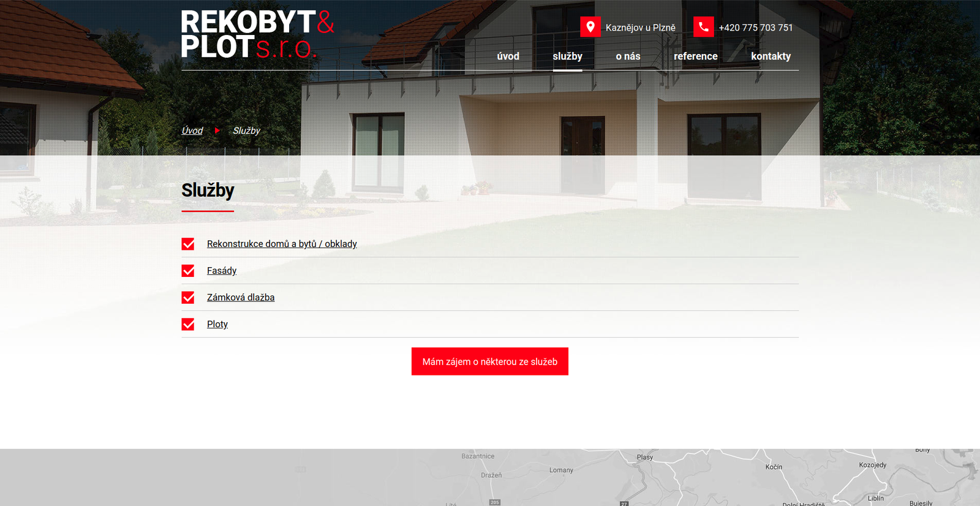
Task: Open Rekonstrukce domů a bytů / obklady link
Action: click(x=282, y=244)
